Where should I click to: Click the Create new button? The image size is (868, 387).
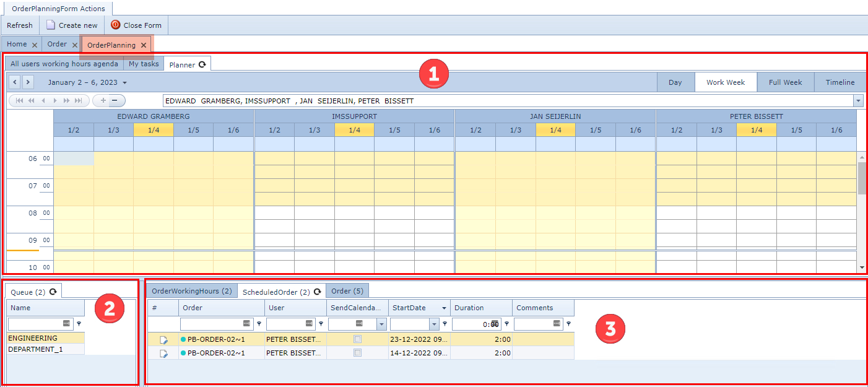[72, 25]
